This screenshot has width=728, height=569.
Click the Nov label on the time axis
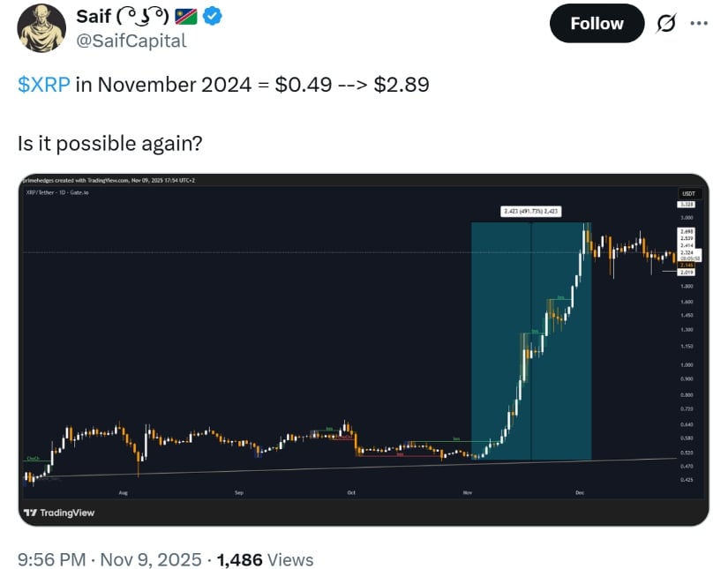coord(467,491)
